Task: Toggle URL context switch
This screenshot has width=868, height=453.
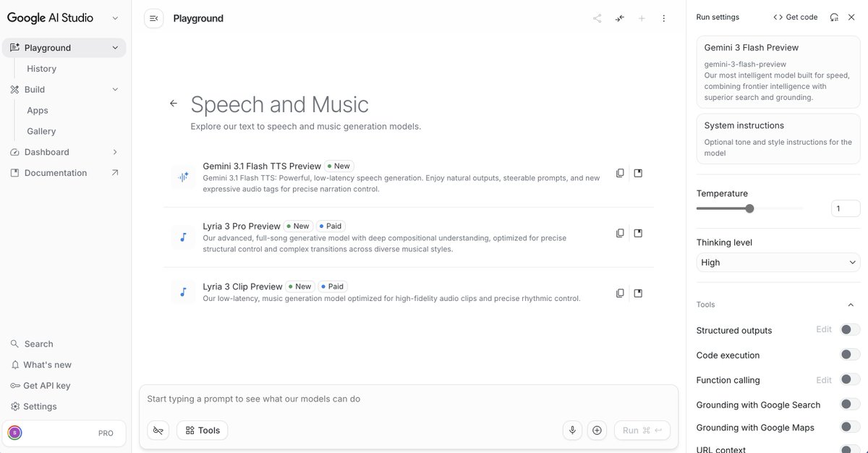Action: pos(850,449)
